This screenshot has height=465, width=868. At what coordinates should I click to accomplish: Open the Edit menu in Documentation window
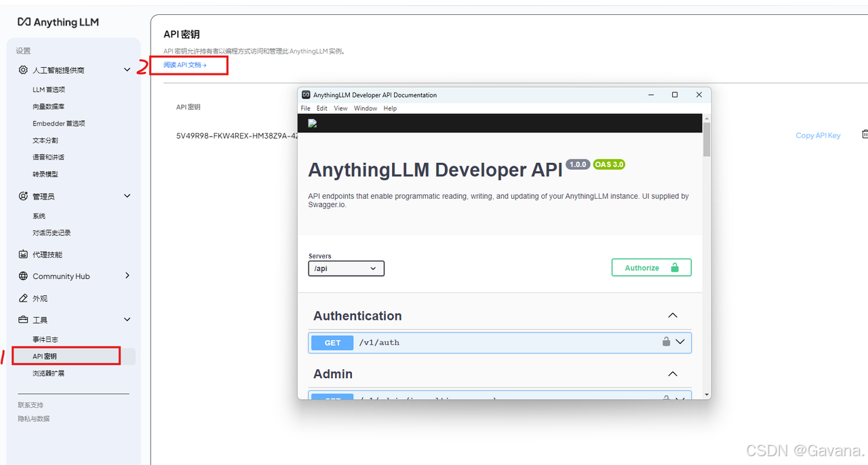(x=322, y=109)
